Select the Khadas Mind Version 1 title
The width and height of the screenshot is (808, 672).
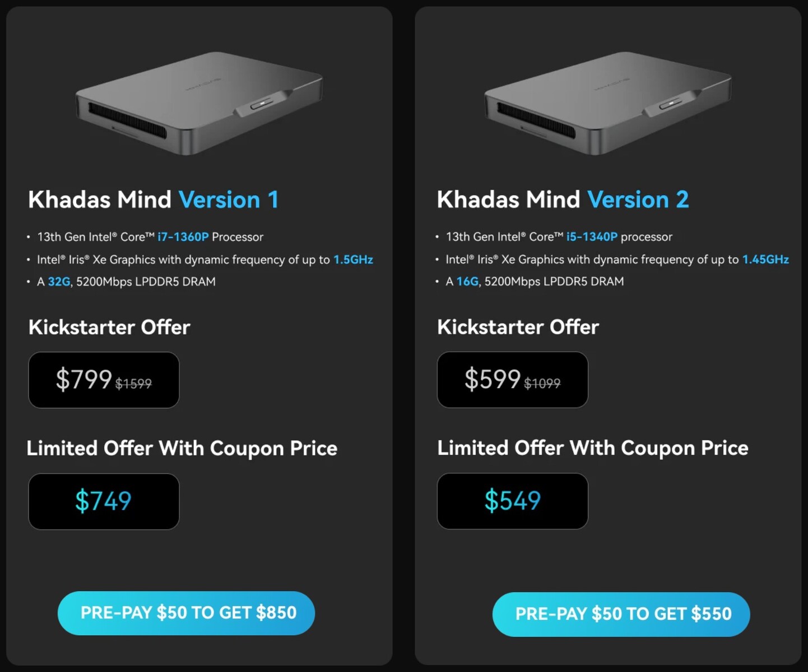(x=153, y=200)
